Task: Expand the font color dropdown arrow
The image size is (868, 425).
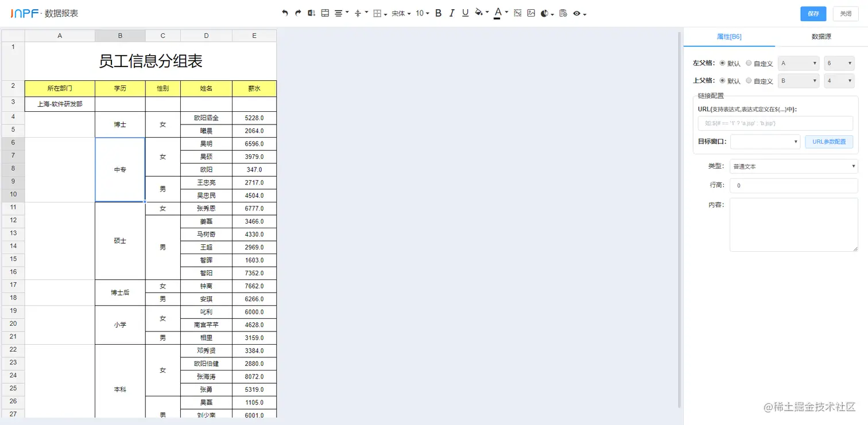Action: pyautogui.click(x=506, y=13)
